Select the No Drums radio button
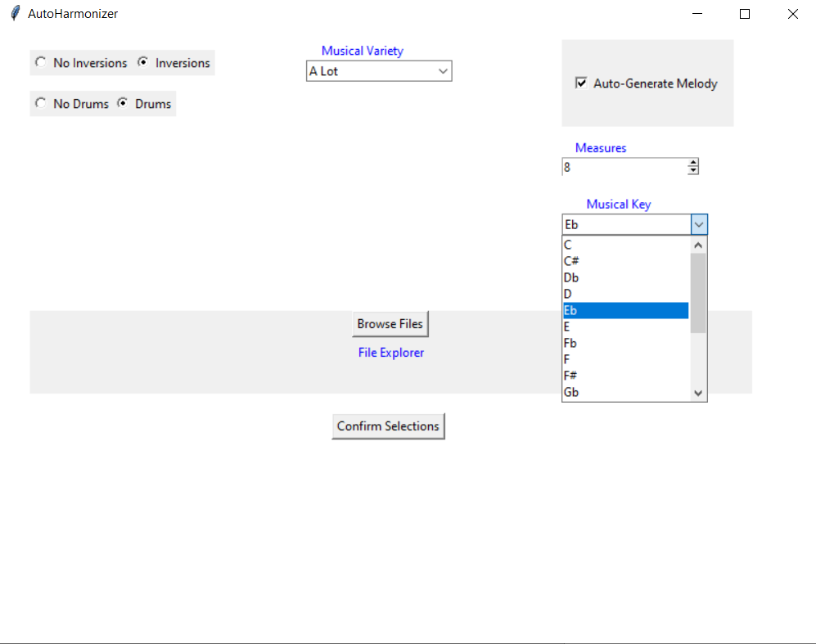Viewport: 816px width, 644px height. coord(41,103)
